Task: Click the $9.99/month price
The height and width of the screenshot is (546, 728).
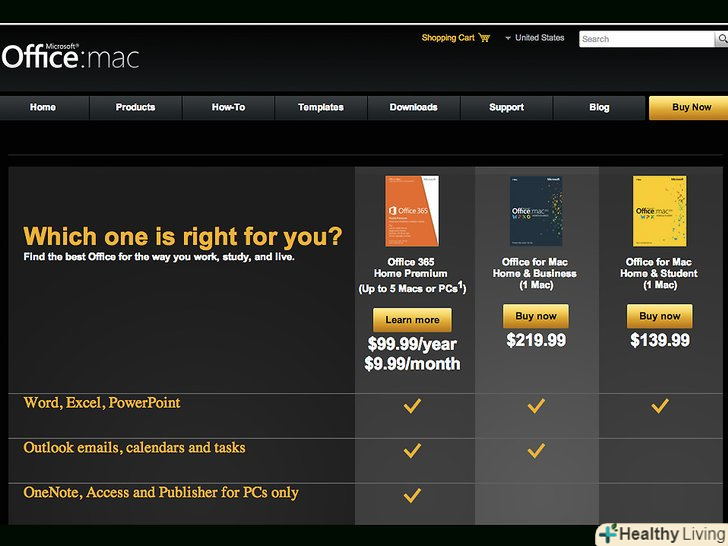Action: pos(412,364)
